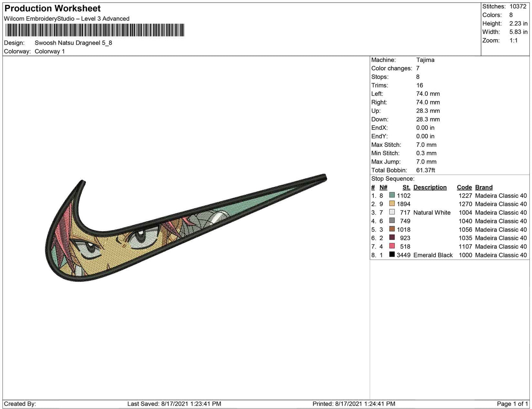Select the Emerald Black 3449 color swatch
The width and height of the screenshot is (532, 409).
pyautogui.click(x=392, y=255)
